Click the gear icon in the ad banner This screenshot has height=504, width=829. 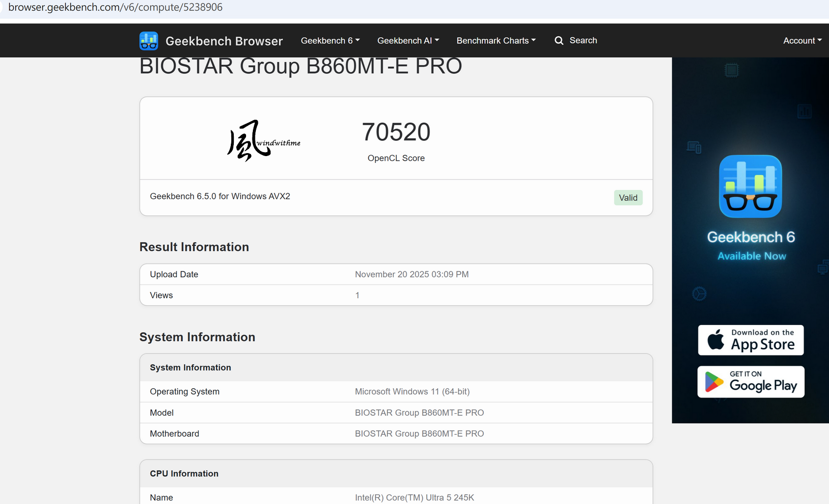(x=699, y=294)
